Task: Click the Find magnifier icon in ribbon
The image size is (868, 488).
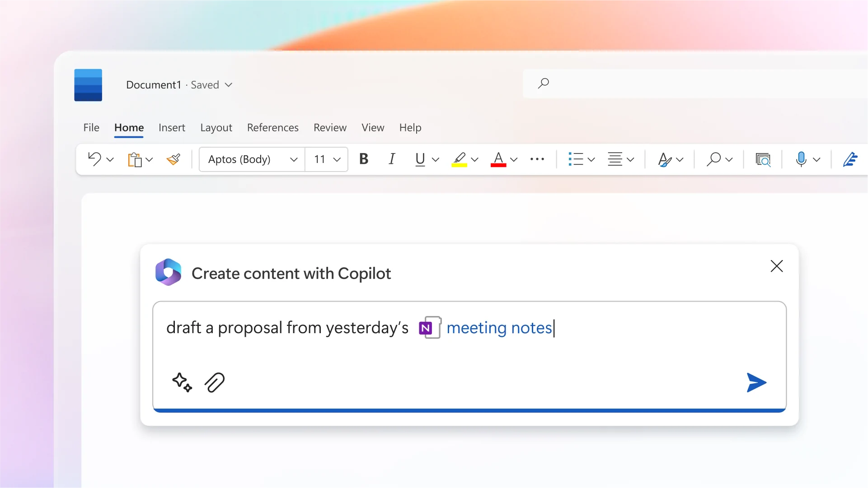Action: pyautogui.click(x=713, y=159)
